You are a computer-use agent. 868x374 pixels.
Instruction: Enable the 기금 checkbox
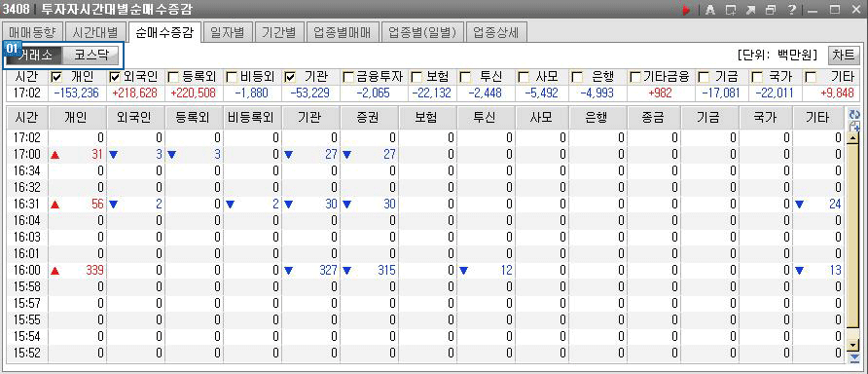(703, 77)
